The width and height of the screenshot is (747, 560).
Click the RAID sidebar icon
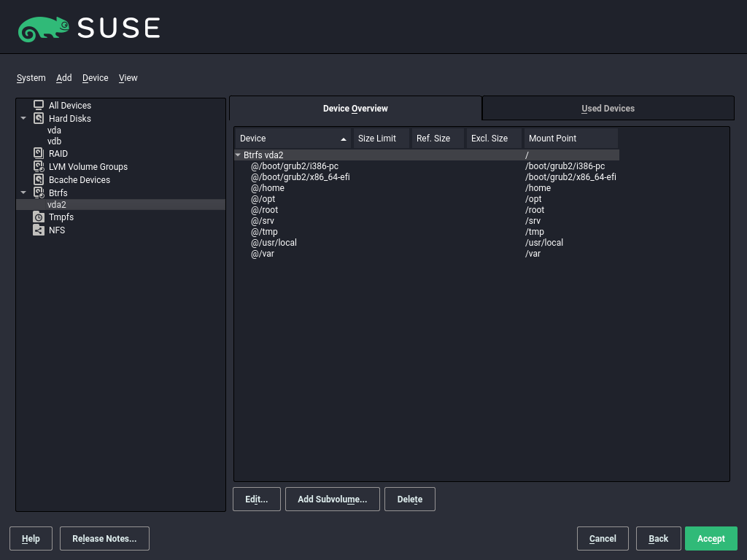click(38, 153)
